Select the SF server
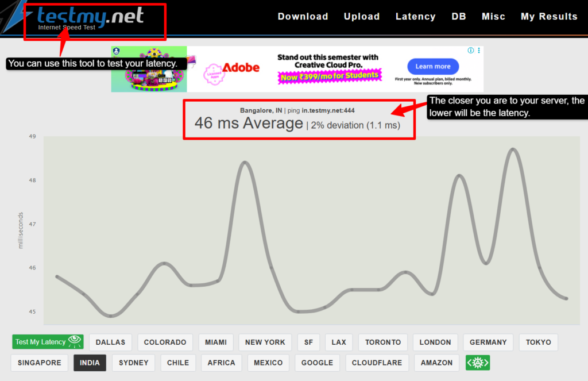The width and height of the screenshot is (588, 381). [x=308, y=342]
